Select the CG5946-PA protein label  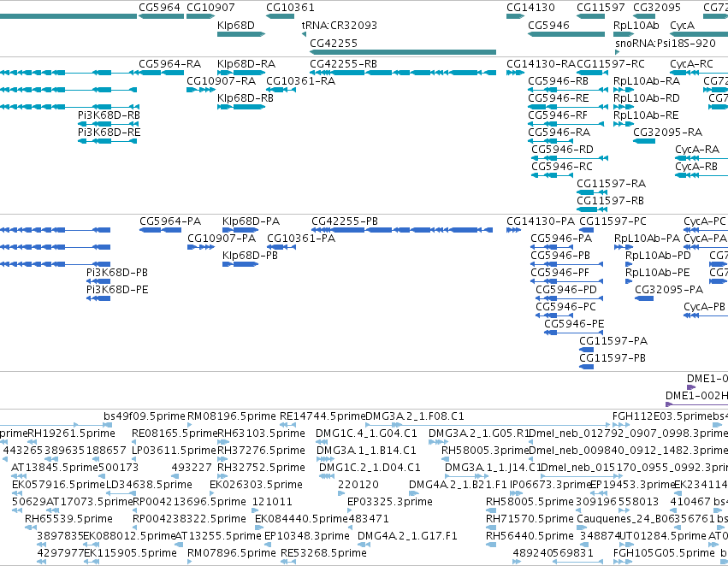tap(561, 239)
